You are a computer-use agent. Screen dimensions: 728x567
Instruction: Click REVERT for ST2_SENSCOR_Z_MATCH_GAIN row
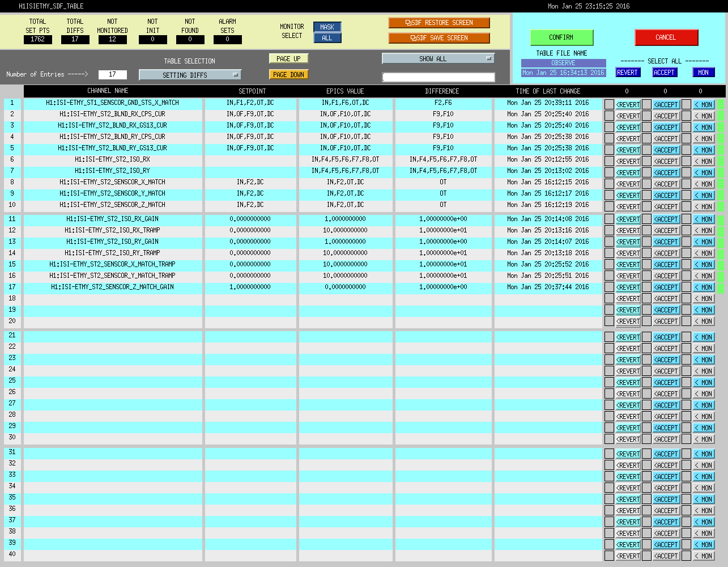tap(628, 287)
